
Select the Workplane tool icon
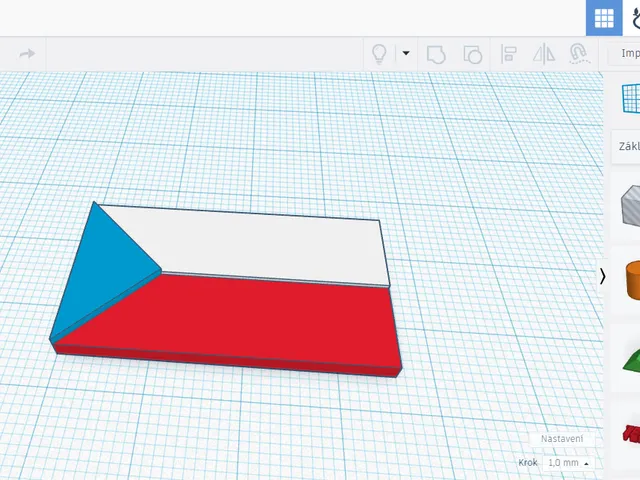click(x=631, y=98)
